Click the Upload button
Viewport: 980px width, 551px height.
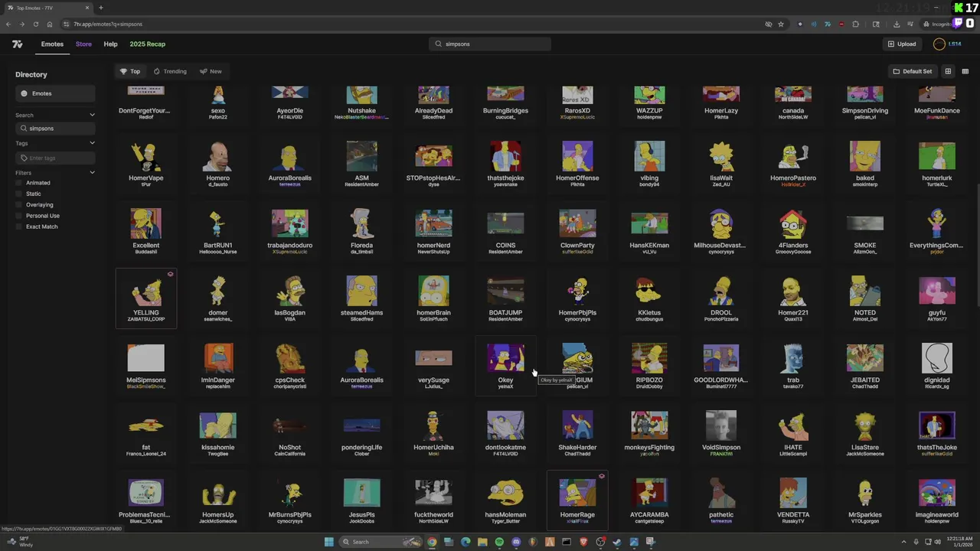click(x=902, y=44)
